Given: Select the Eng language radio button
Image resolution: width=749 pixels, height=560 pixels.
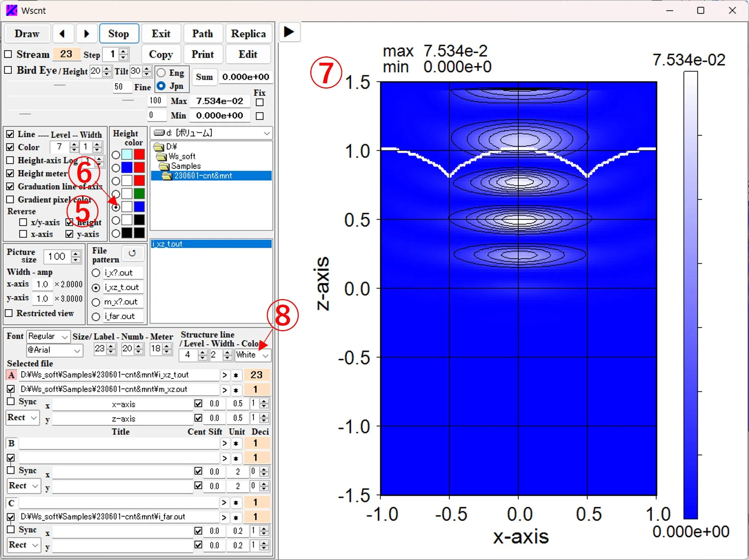Looking at the screenshot, I should tap(161, 73).
